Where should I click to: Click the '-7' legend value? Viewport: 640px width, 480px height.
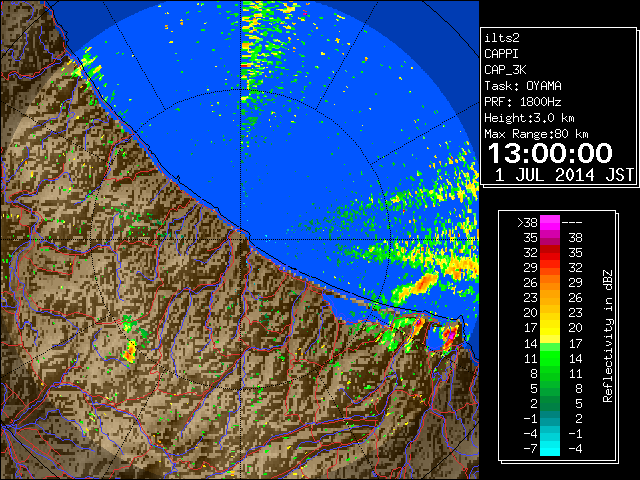point(530,449)
